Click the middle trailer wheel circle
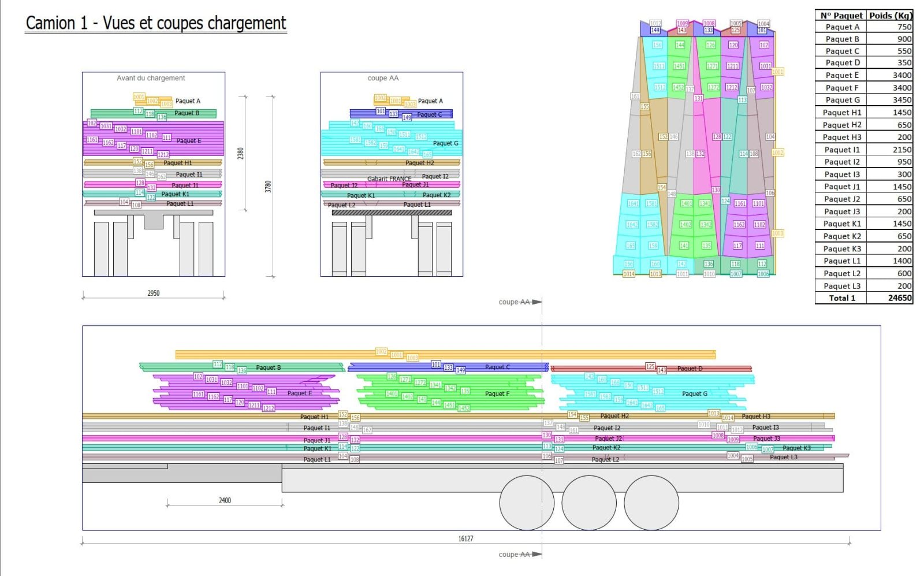Screen dimensions: 924x576 coord(589,503)
